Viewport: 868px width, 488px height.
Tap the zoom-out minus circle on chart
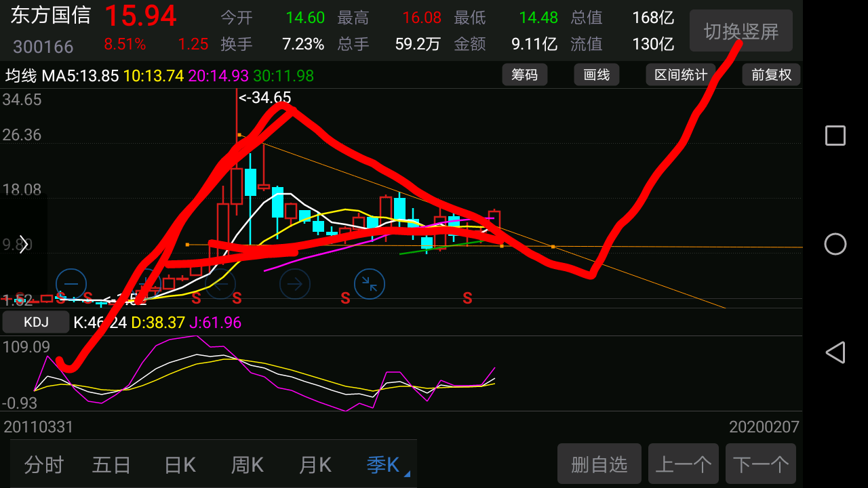(71, 284)
